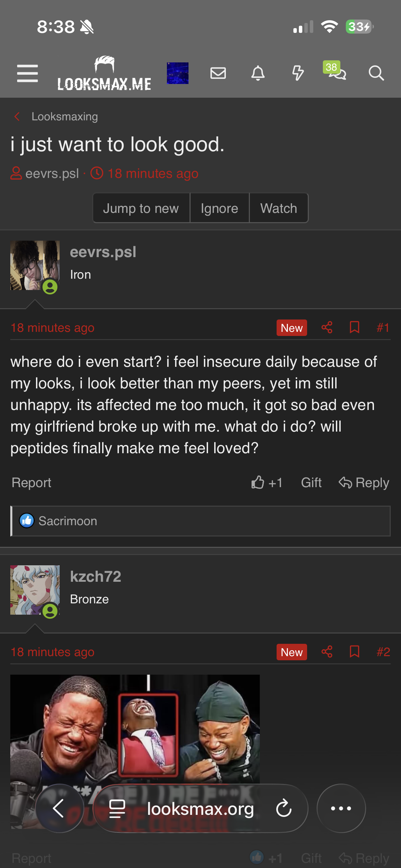Click Ignore thread button
This screenshot has width=401, height=868.
(219, 208)
